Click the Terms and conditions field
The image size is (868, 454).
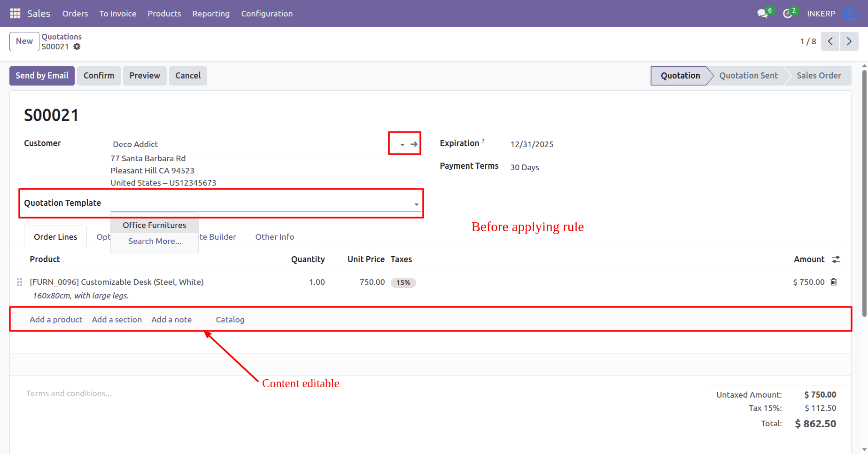pos(69,393)
